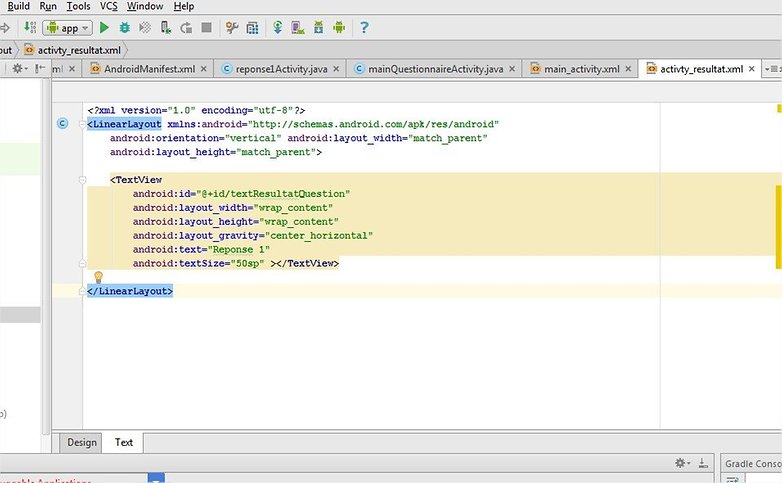Open the Help menu

coord(184,6)
